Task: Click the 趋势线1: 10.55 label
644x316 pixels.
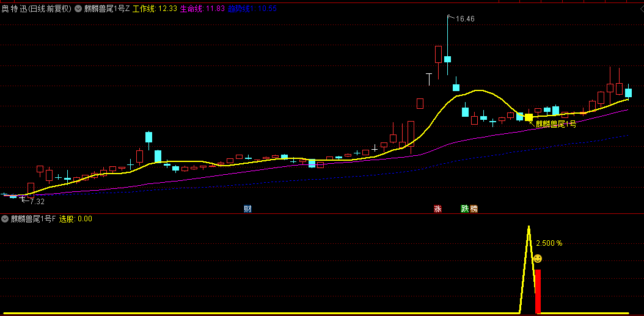Action: [x=252, y=9]
